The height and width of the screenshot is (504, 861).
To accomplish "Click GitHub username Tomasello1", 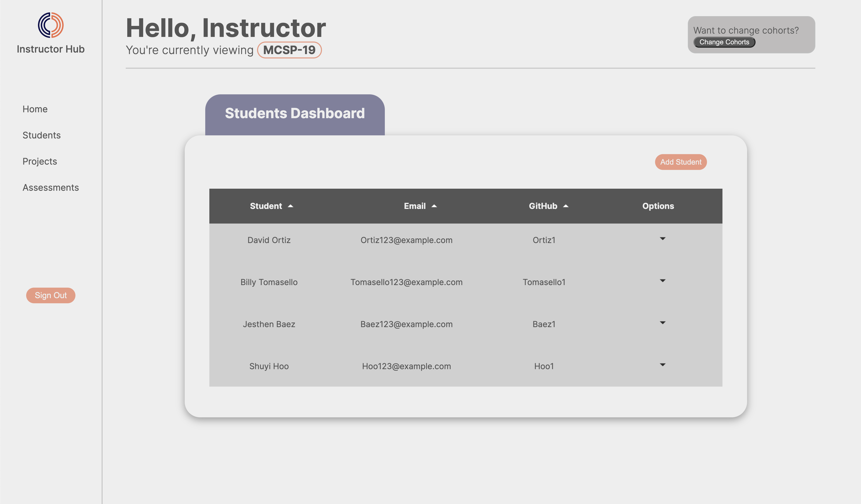I will pos(544,282).
